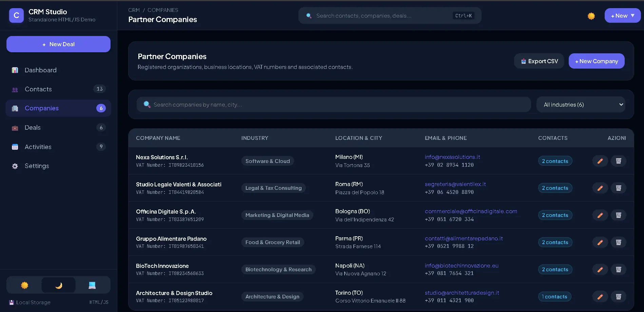Open contatti@alimentarepadano.it email link
This screenshot has height=312, width=644.
(464, 238)
